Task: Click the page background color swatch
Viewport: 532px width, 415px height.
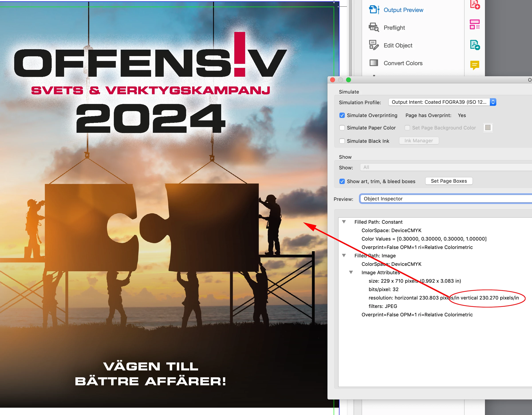Action: [x=488, y=128]
